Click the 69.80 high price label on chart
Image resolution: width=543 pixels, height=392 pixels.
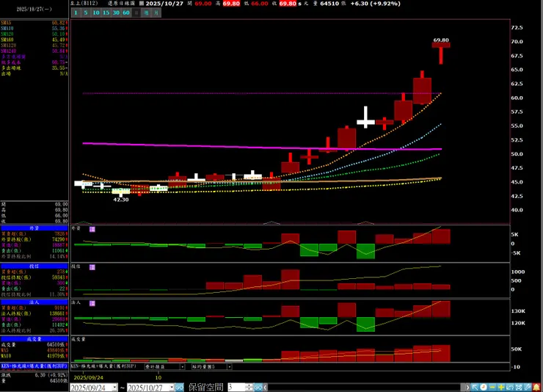point(441,40)
